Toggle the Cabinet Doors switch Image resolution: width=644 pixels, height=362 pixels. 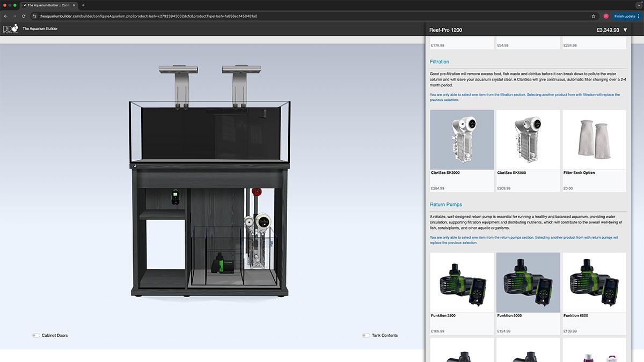point(36,336)
